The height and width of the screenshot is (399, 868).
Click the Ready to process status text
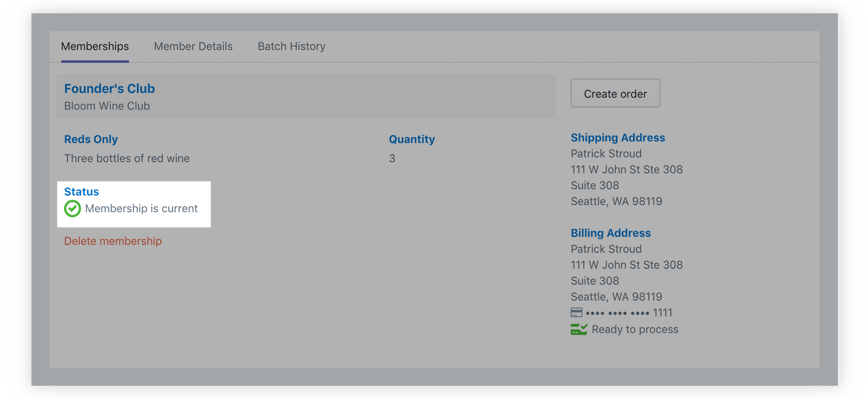(635, 330)
